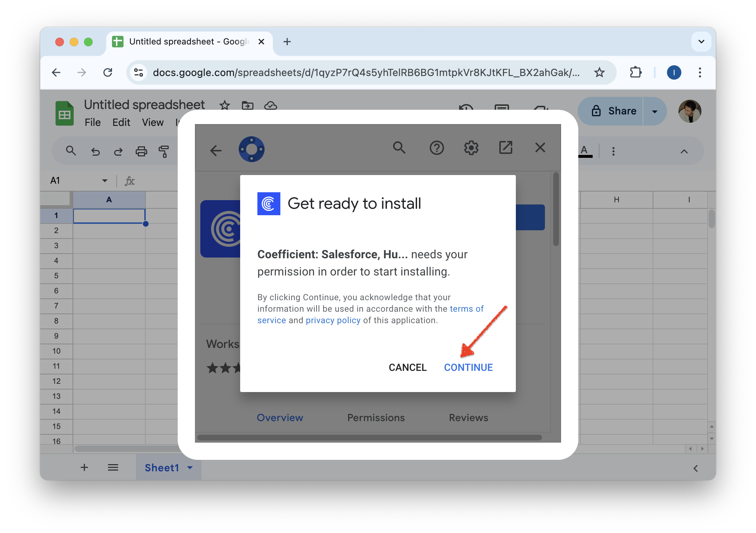The height and width of the screenshot is (533, 756).
Task: Open the Marketplace help question icon
Action: tap(437, 148)
